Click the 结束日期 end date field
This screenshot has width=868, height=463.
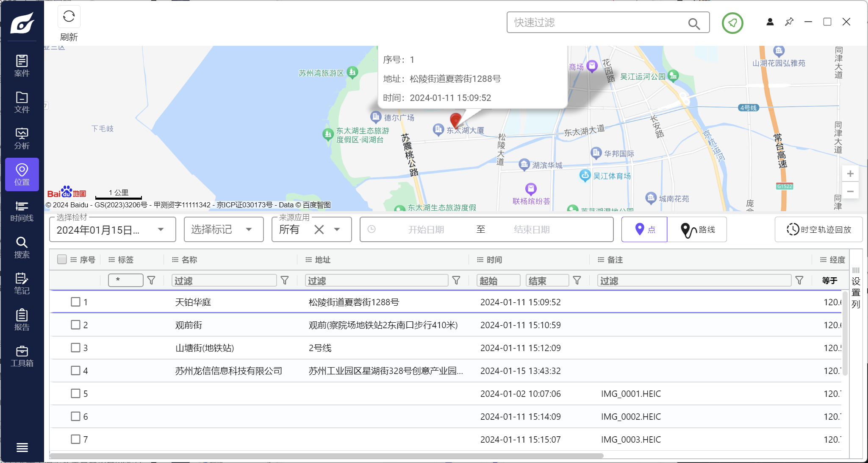click(532, 229)
